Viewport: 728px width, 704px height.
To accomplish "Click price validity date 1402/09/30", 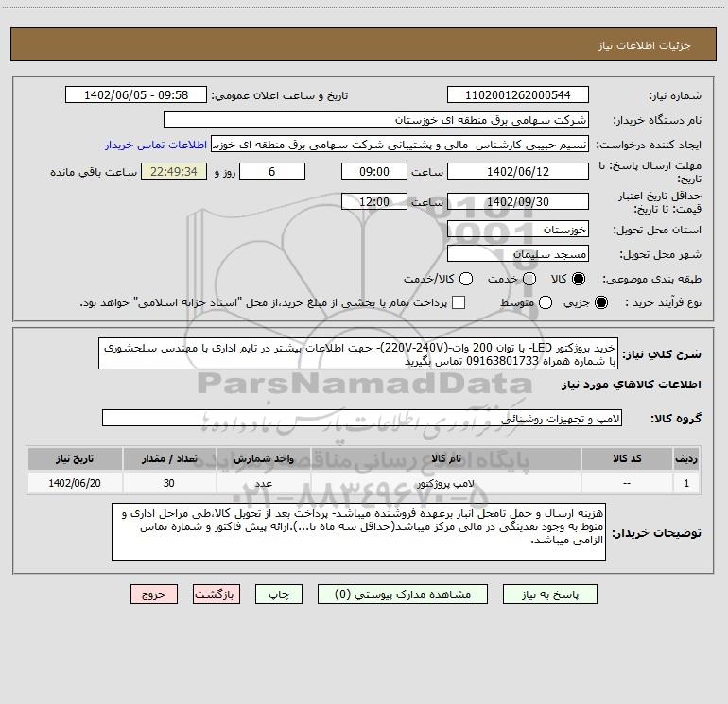I will [x=518, y=201].
